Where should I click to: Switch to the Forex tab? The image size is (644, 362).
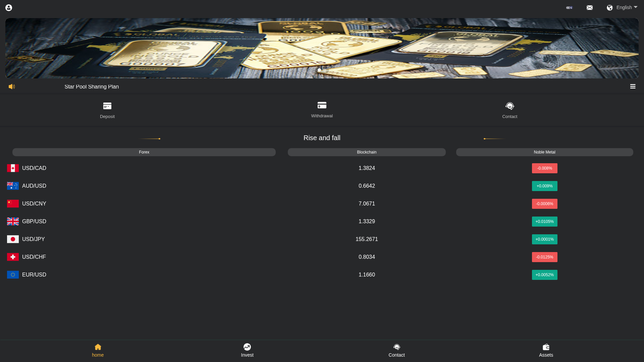click(x=144, y=152)
